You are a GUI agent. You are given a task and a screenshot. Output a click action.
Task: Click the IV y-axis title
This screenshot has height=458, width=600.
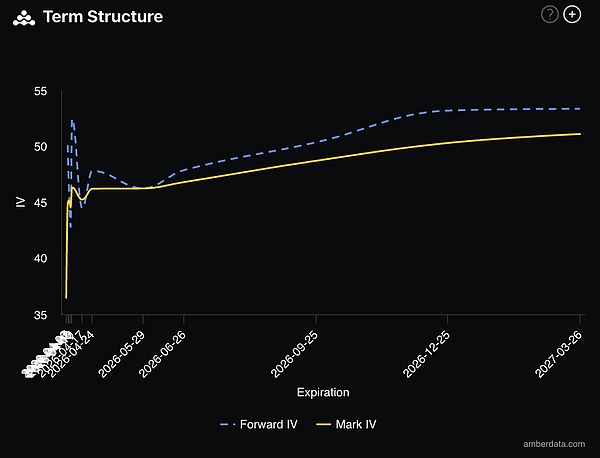click(21, 203)
